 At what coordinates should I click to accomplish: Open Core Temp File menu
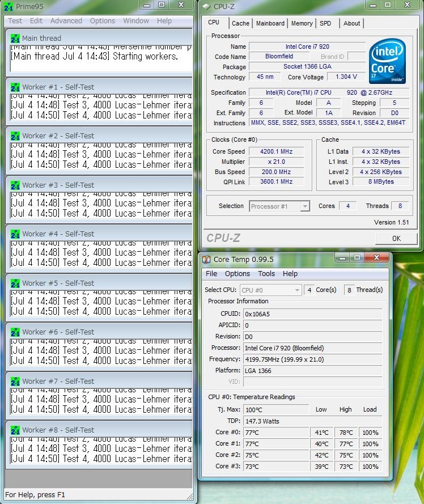(211, 273)
